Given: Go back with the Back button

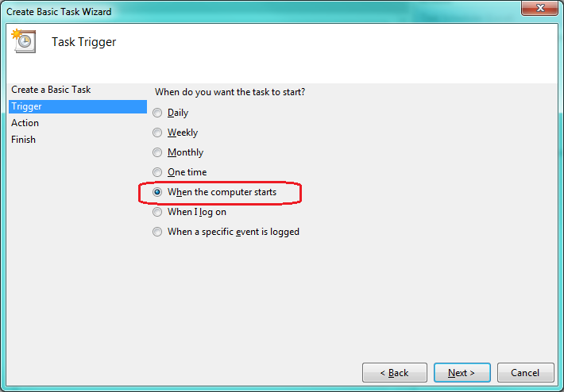Looking at the screenshot, I should point(395,373).
